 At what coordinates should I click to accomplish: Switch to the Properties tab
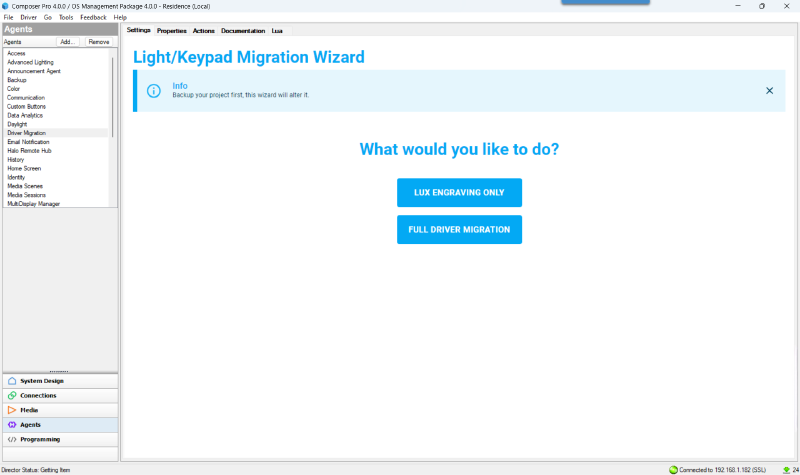click(x=171, y=31)
